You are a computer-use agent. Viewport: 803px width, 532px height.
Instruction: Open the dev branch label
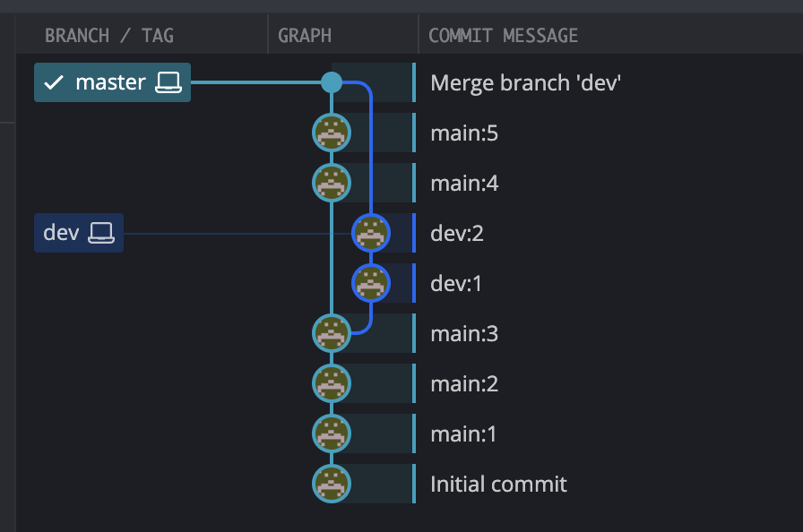(x=67, y=232)
